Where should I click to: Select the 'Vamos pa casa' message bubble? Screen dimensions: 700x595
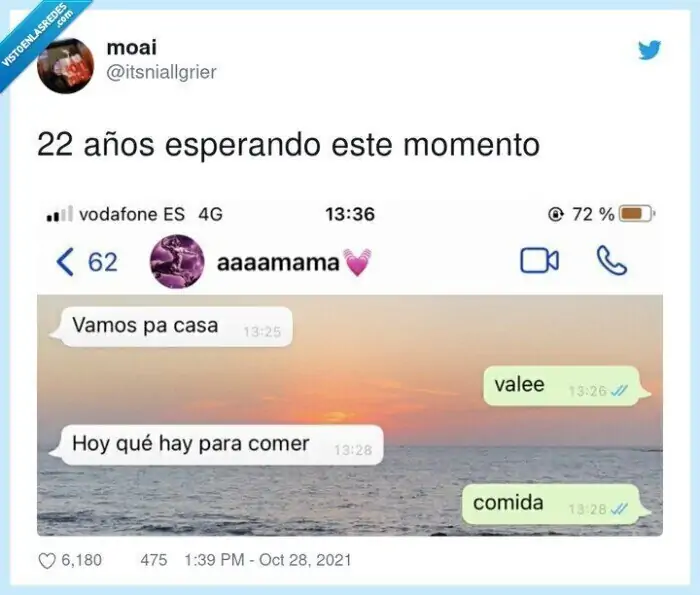(x=171, y=327)
